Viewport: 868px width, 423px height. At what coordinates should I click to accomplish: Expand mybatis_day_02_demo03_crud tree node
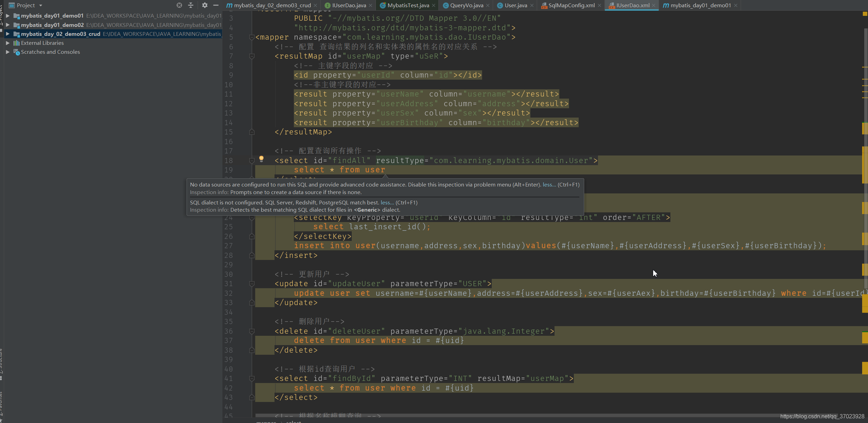point(8,34)
